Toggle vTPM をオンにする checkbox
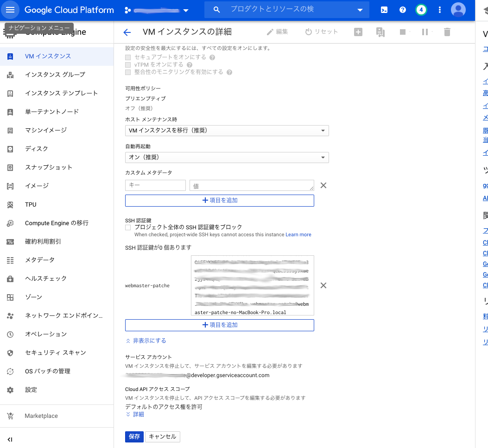Screen dimensions: 488x448 click(x=127, y=64)
